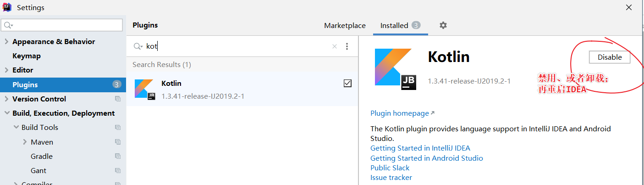Open the plugin search options kebab menu
This screenshot has height=185, width=644.
pos(347,46)
